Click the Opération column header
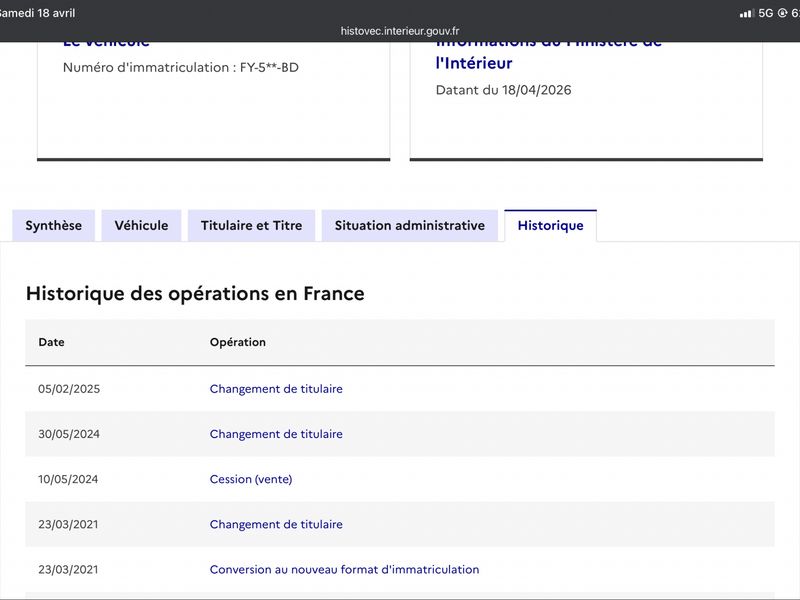 point(238,342)
